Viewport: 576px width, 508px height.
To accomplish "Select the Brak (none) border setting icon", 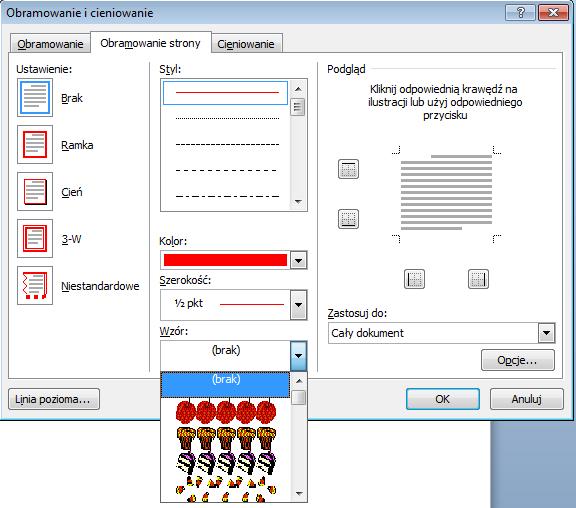I will click(x=35, y=98).
